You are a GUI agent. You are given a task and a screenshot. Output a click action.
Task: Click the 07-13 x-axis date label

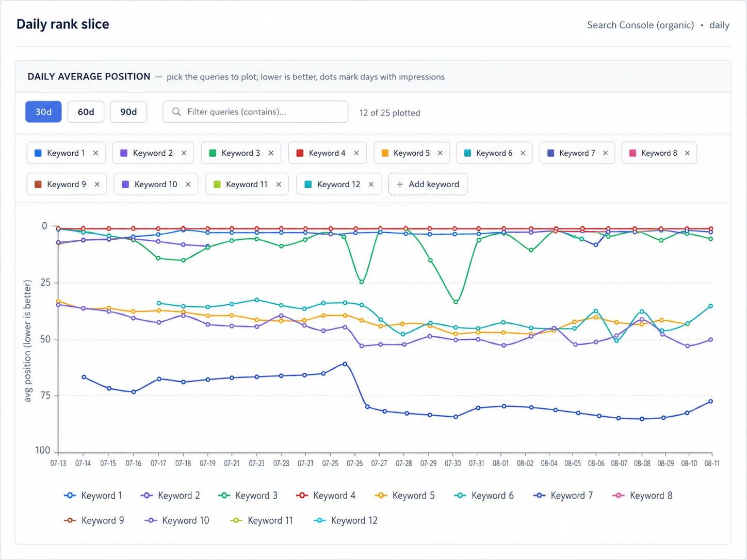tap(58, 464)
